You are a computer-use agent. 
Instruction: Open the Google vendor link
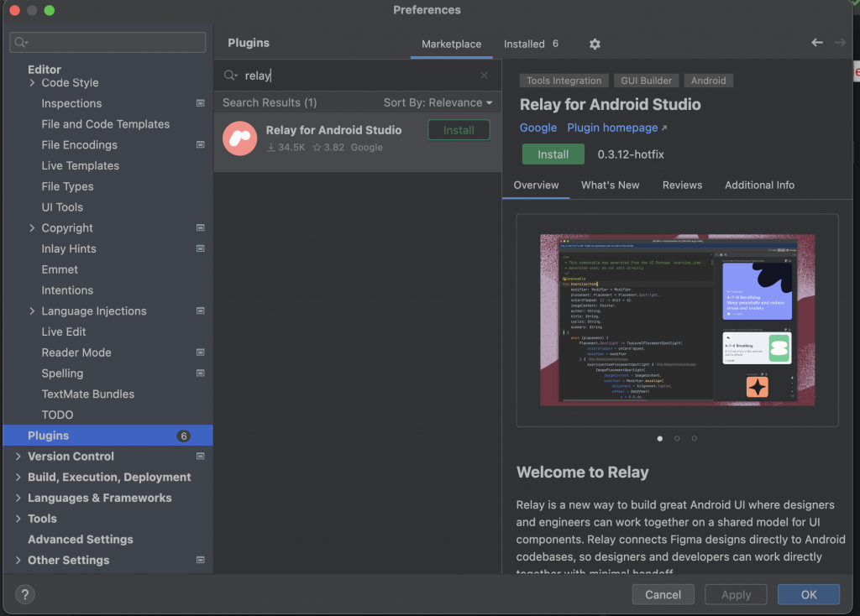[538, 128]
